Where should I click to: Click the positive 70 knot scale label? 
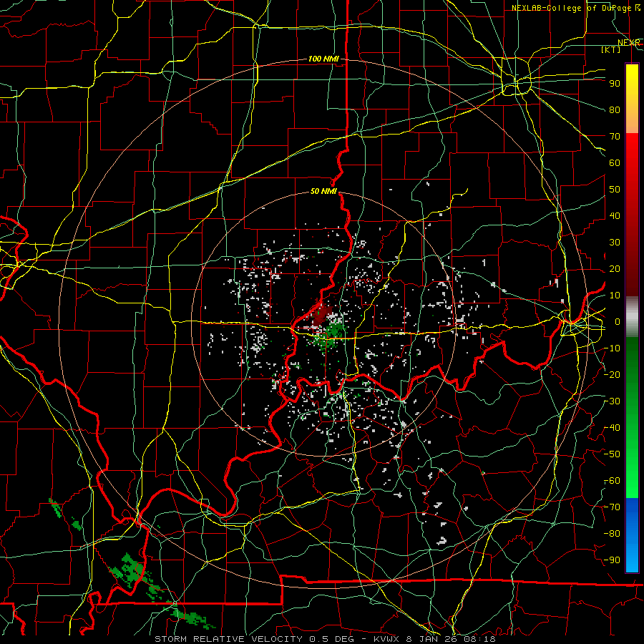(615, 137)
